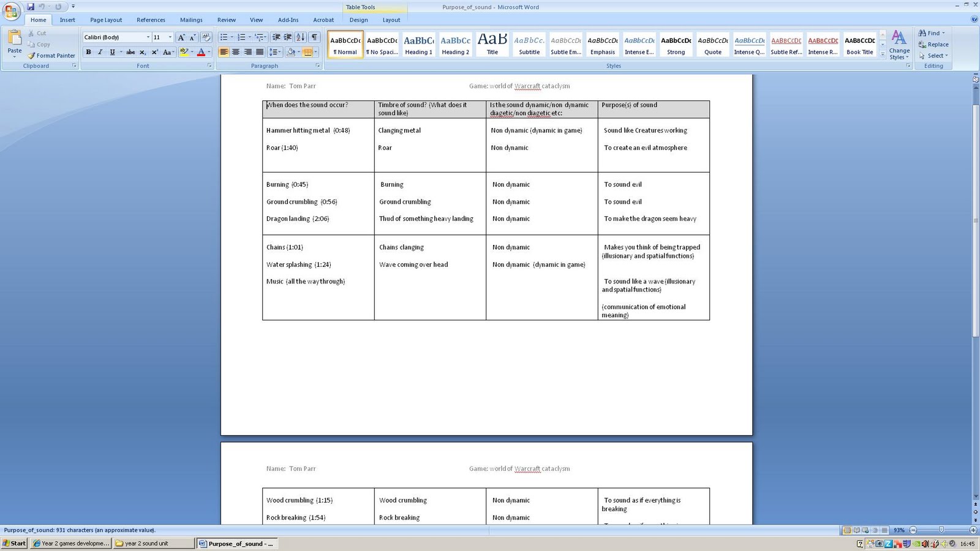Apply shading with the paint bucket icon
Screen dimensions: 980x551
click(x=290, y=52)
